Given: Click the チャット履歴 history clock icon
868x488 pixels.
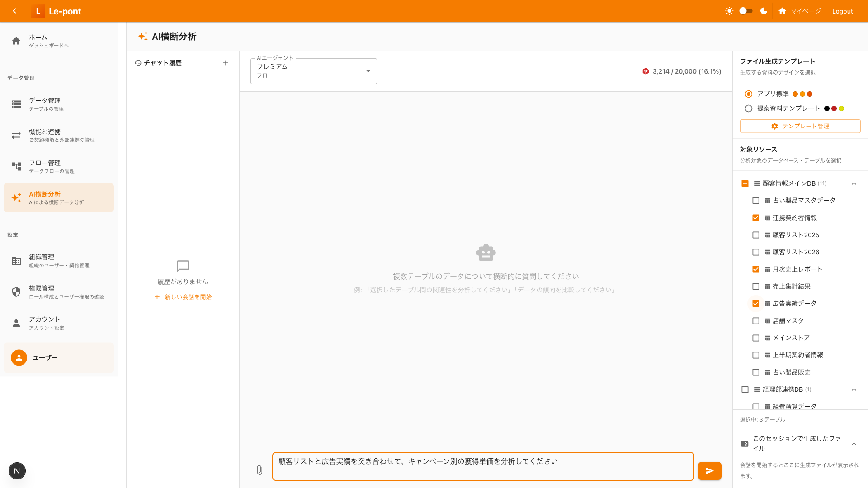Looking at the screenshot, I should tap(138, 63).
